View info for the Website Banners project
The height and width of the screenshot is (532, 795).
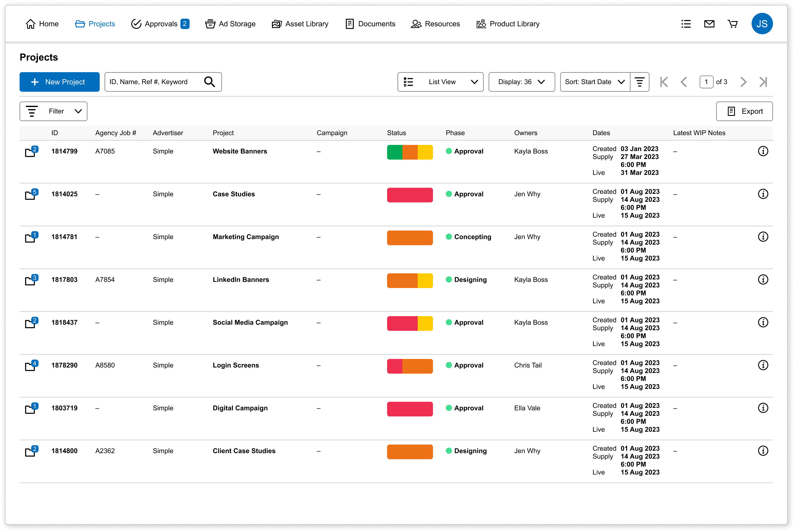pyautogui.click(x=763, y=151)
